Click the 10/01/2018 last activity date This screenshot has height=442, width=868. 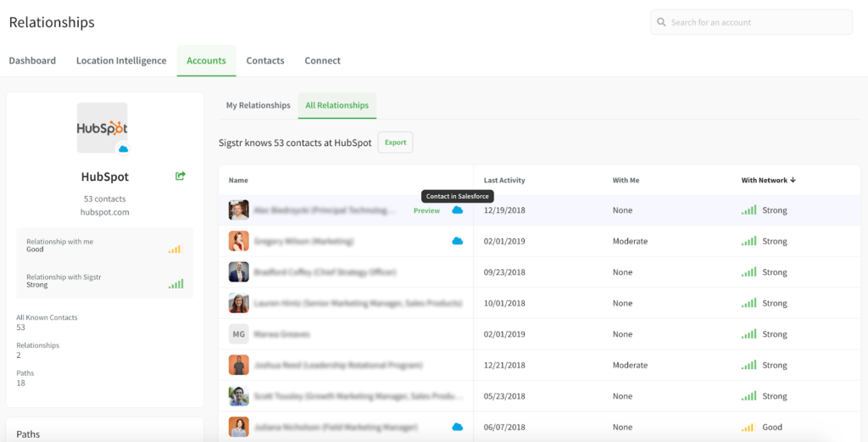(x=504, y=304)
